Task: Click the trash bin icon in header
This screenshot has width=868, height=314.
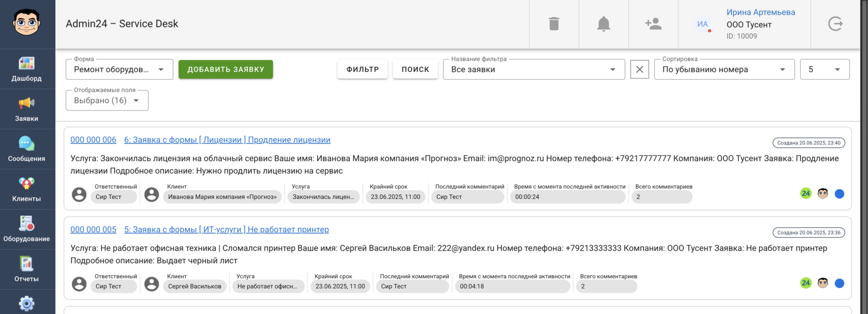Action: coord(554,24)
